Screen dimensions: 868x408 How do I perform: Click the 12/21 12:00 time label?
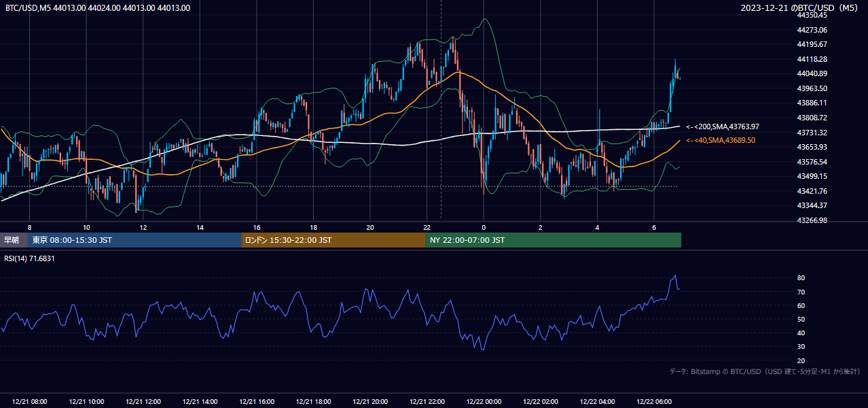(143, 402)
